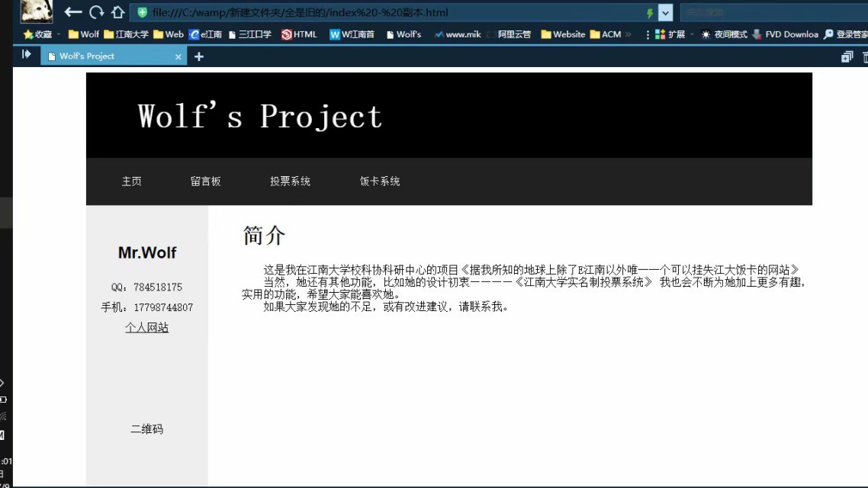Expand the address bar dropdown arrow
Image resolution: width=868 pixels, height=488 pixels.
coord(665,13)
